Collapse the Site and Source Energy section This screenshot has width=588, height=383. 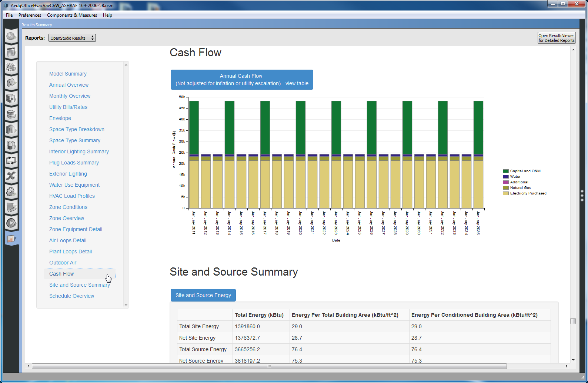pos(203,295)
